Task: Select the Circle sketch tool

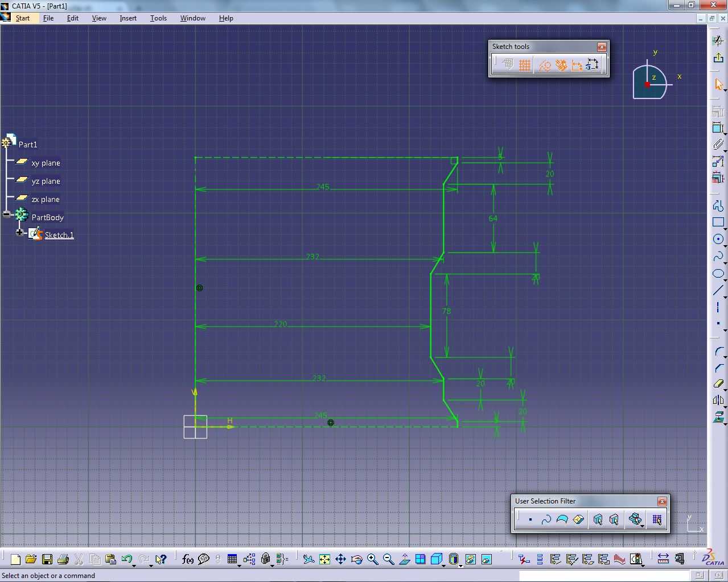Action: coord(718,239)
